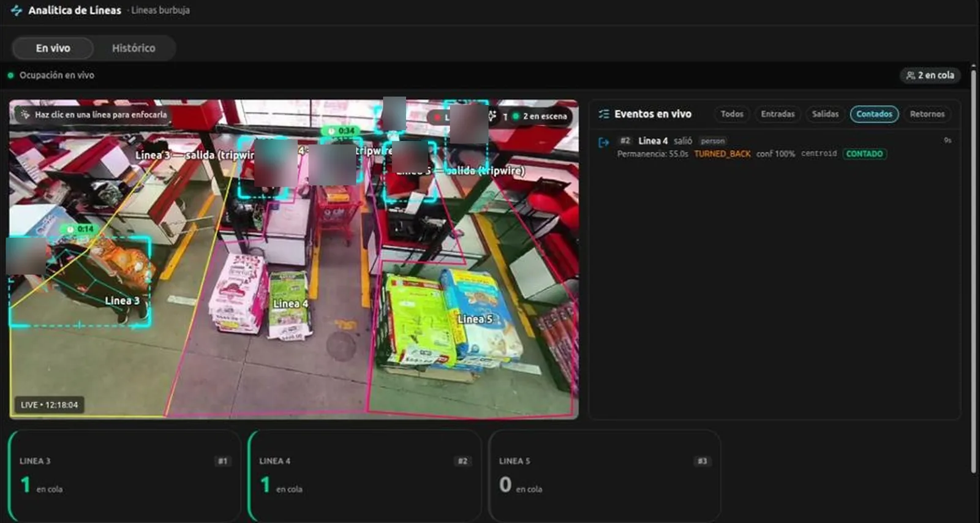Click the #2 rank badge on LINEA 4
The width and height of the screenshot is (980, 523).
tap(462, 461)
